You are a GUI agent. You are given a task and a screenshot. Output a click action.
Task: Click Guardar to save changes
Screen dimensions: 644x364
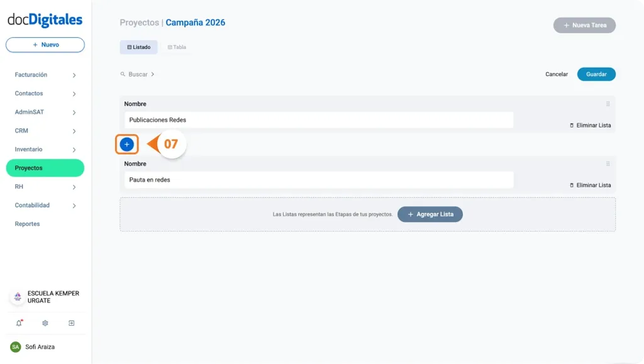tap(596, 74)
